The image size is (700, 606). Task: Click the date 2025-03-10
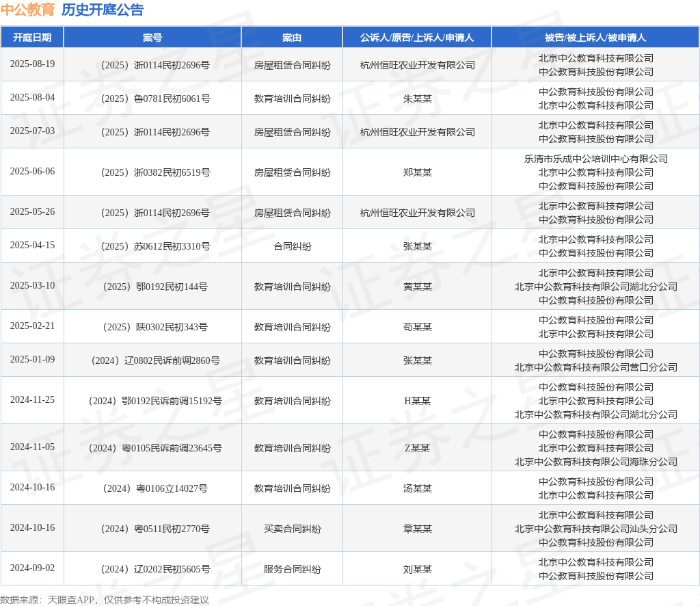[32, 285]
